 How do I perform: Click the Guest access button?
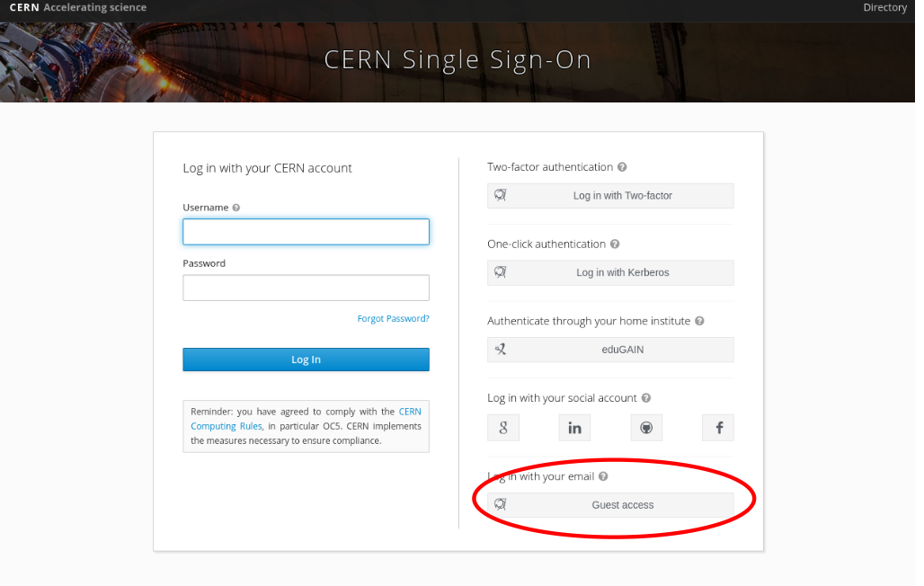[x=610, y=505]
